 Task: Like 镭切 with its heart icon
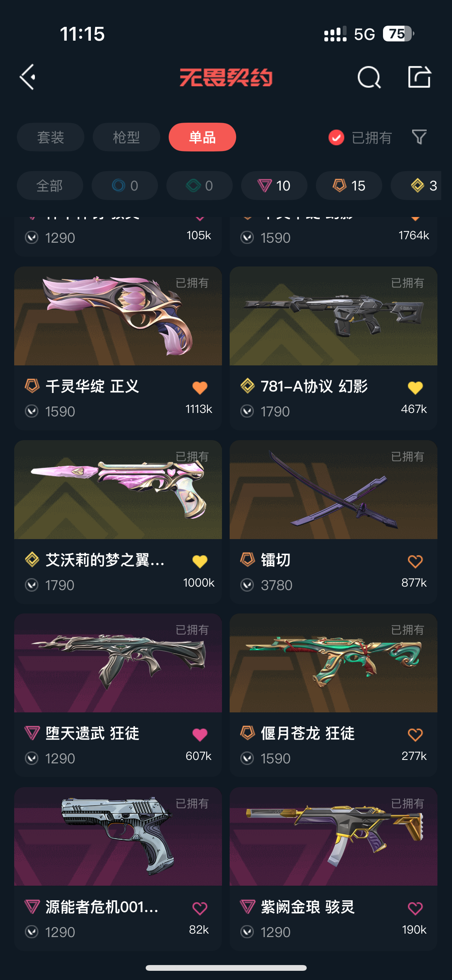(x=415, y=561)
